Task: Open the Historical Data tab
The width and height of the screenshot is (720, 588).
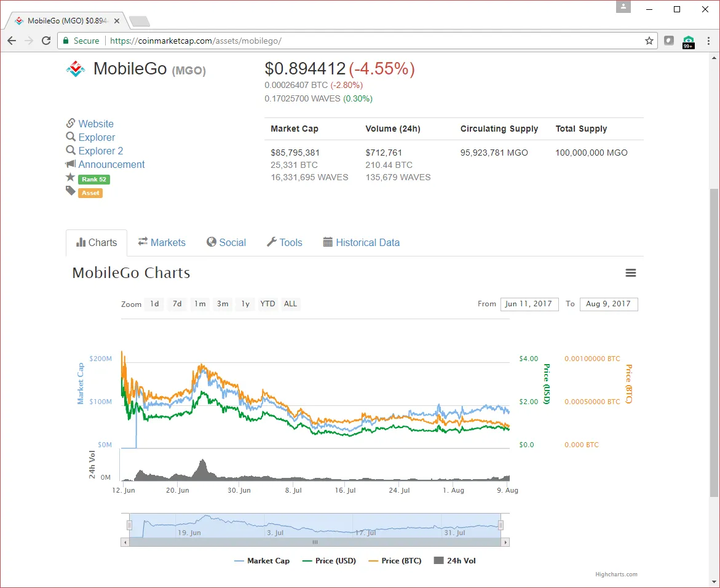Action: (x=362, y=242)
